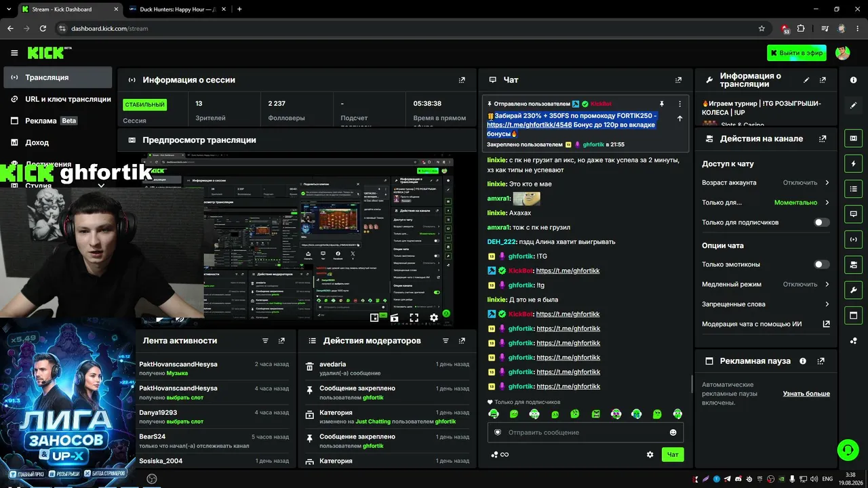Image resolution: width=868 pixels, height=488 pixels.
Task: Expand the Только для... Моментально setting
Action: point(766,203)
